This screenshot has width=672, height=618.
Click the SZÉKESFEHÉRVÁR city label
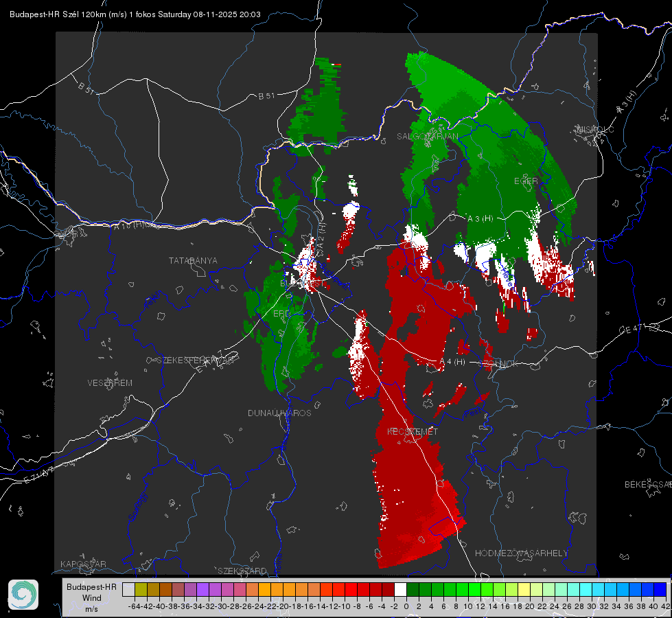click(195, 360)
